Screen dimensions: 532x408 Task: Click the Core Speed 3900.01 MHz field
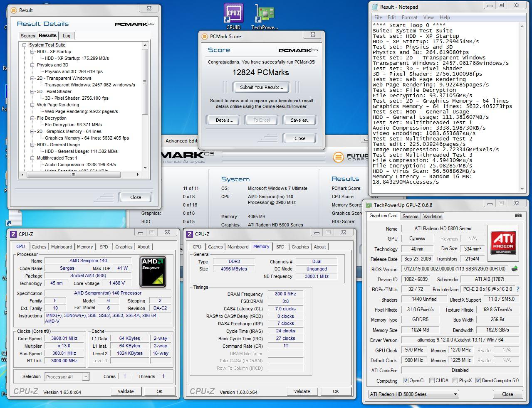pyautogui.click(x=64, y=338)
